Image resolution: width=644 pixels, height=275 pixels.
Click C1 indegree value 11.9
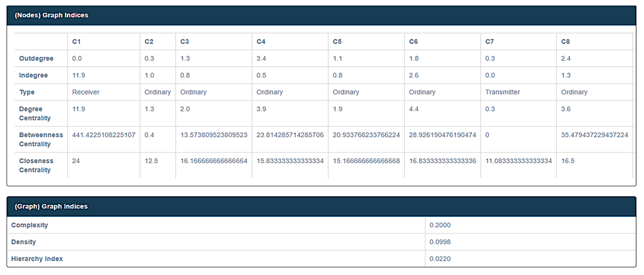(79, 75)
